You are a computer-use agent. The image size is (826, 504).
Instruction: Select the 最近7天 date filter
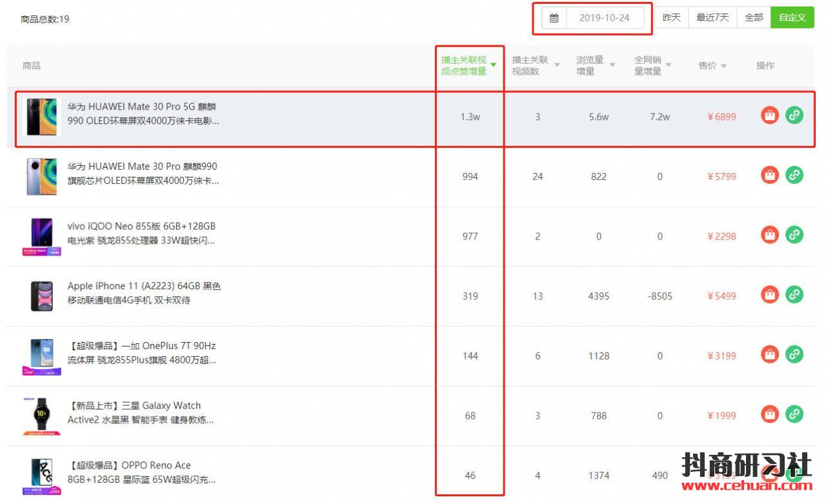tap(712, 18)
